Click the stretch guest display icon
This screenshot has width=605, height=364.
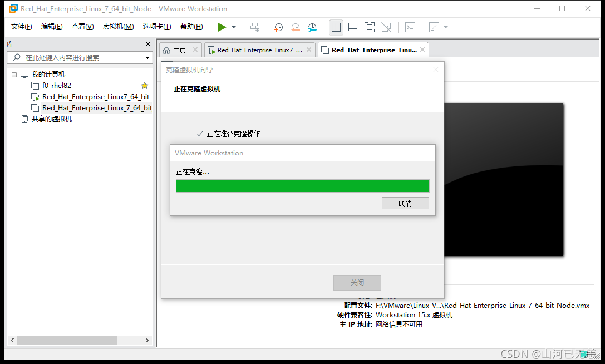pyautogui.click(x=434, y=27)
